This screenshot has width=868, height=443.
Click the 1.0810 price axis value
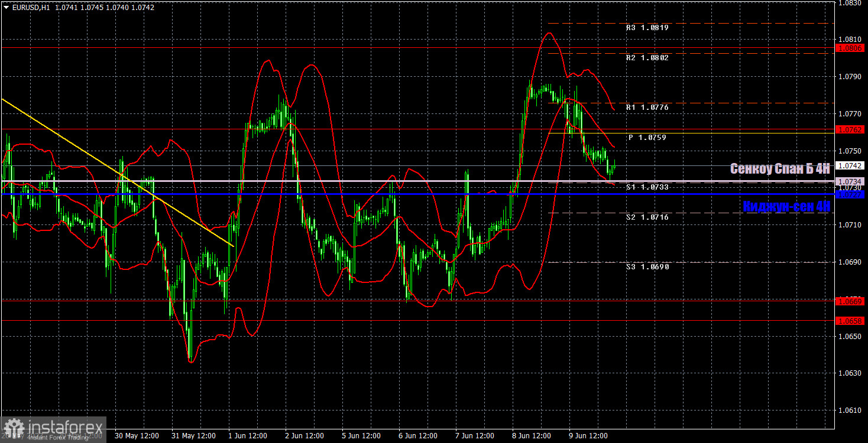pos(849,40)
